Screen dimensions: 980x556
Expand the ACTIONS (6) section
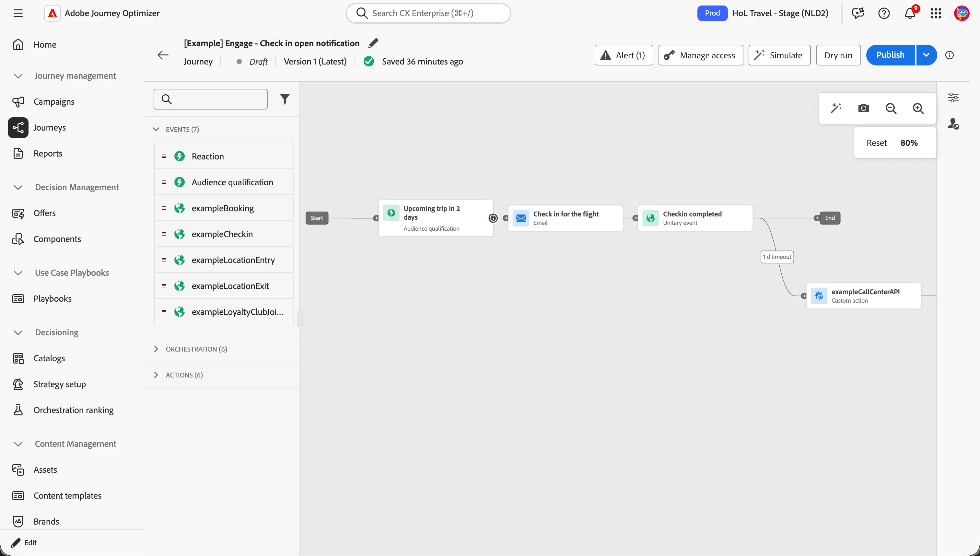tap(156, 375)
